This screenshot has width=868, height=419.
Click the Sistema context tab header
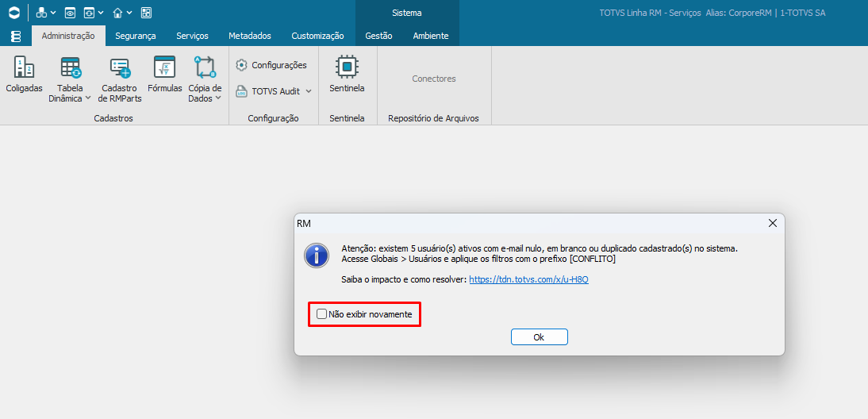click(407, 13)
